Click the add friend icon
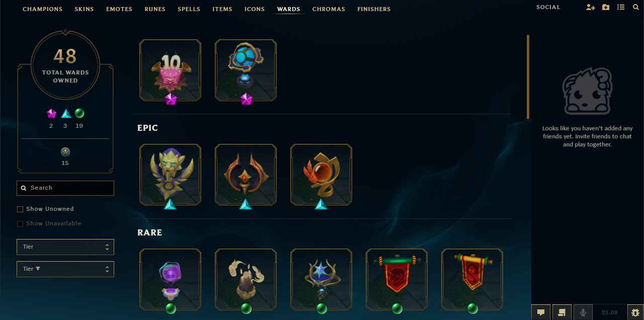Viewport: 644px width, 320px height. click(x=591, y=8)
